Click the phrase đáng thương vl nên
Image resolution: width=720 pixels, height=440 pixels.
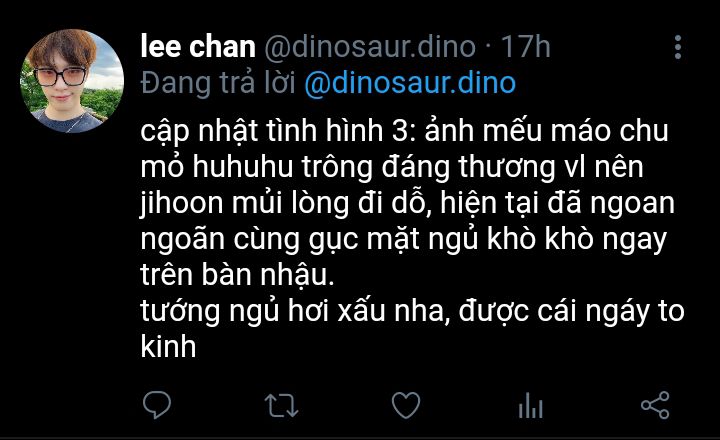click(512, 167)
